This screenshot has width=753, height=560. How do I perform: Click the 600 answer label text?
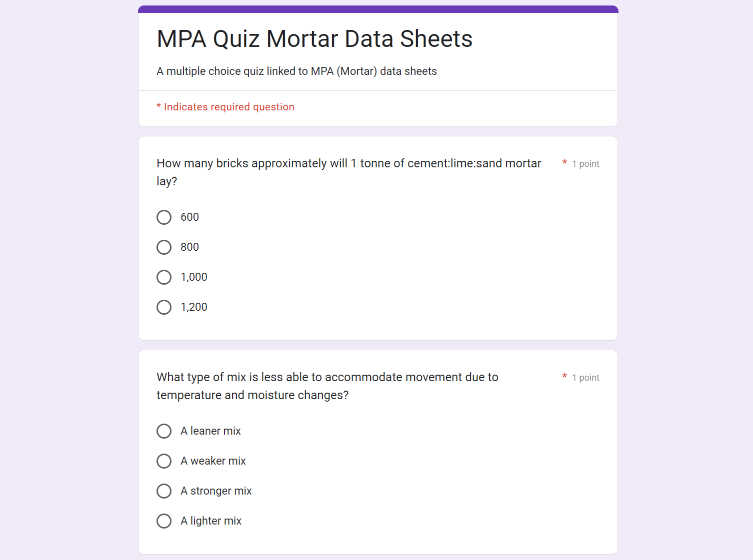click(x=190, y=217)
